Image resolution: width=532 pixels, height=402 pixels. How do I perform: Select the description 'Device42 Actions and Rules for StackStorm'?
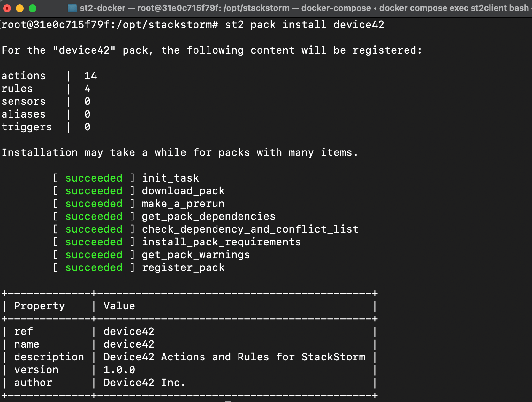pos(234,357)
